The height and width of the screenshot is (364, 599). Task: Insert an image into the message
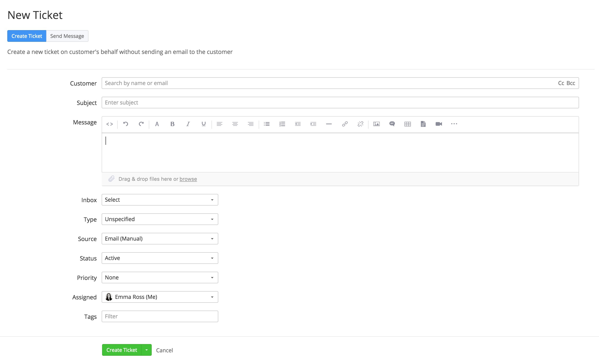pos(376,124)
